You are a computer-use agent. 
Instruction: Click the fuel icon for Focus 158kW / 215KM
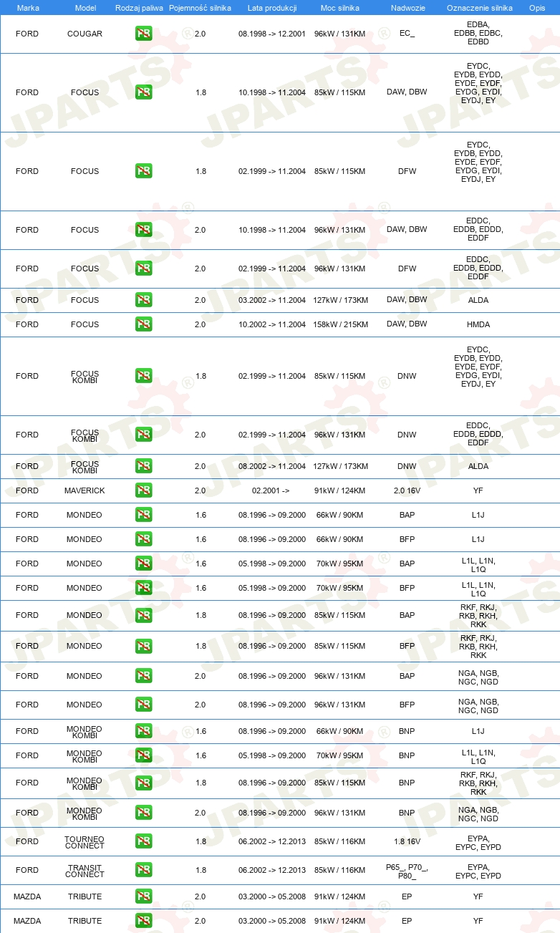click(144, 324)
